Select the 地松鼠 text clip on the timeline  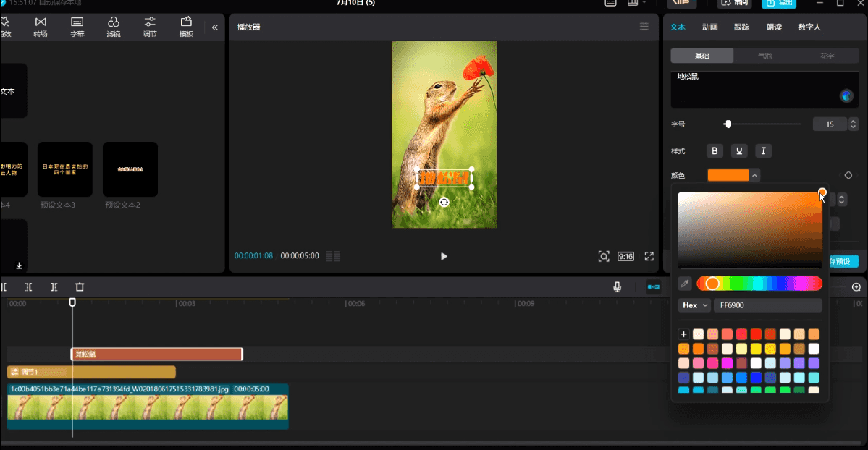(x=156, y=355)
